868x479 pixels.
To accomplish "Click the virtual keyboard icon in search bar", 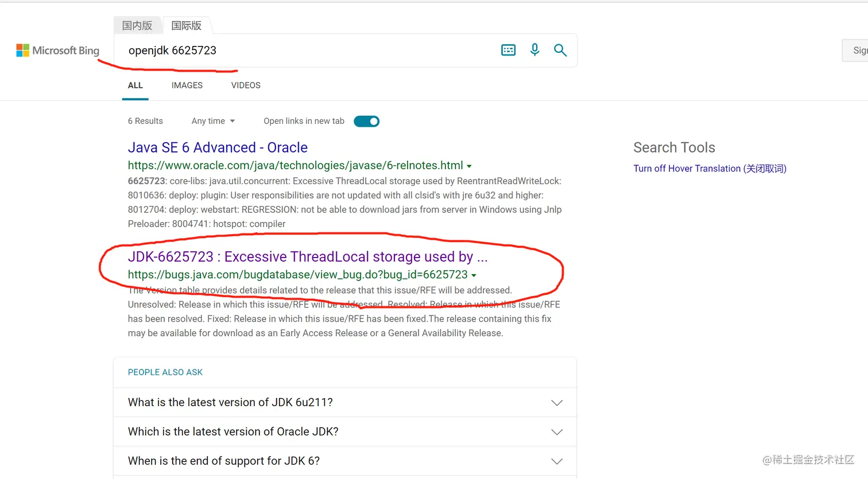I will [508, 50].
